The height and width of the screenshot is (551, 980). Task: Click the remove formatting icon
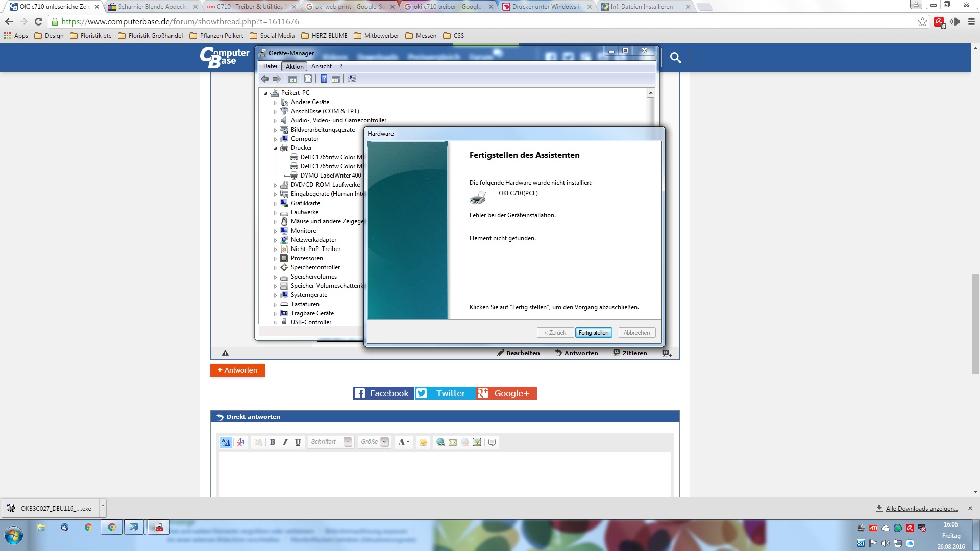241,442
